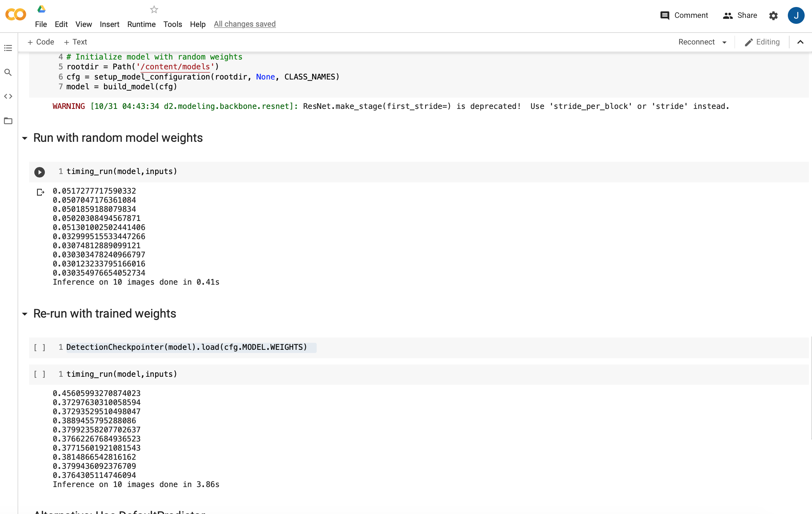Collapse the 'Run with random model weights' section

(x=25, y=138)
